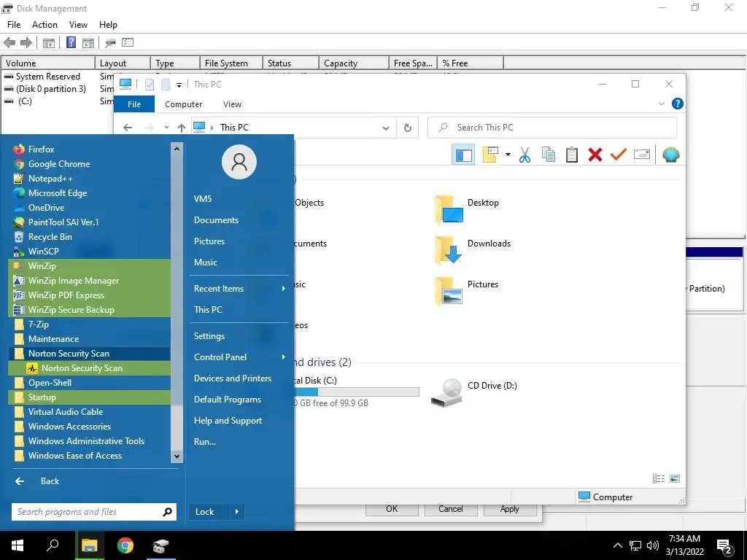747x560 pixels.
Task: Click the Copy icon in Explorer toolbar
Action: tap(549, 155)
